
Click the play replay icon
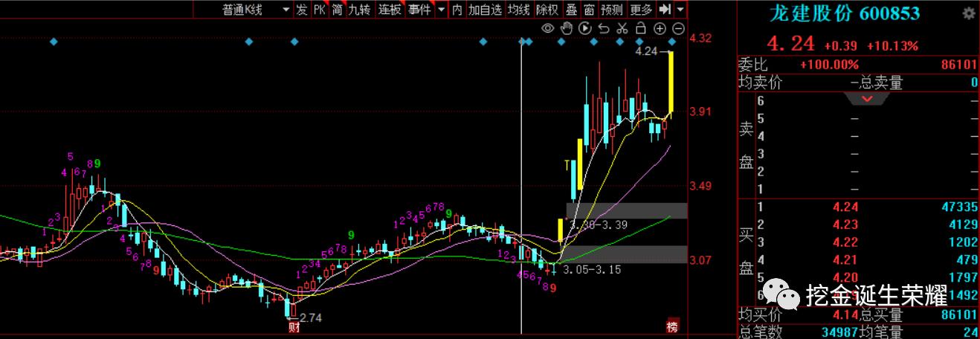585,28
